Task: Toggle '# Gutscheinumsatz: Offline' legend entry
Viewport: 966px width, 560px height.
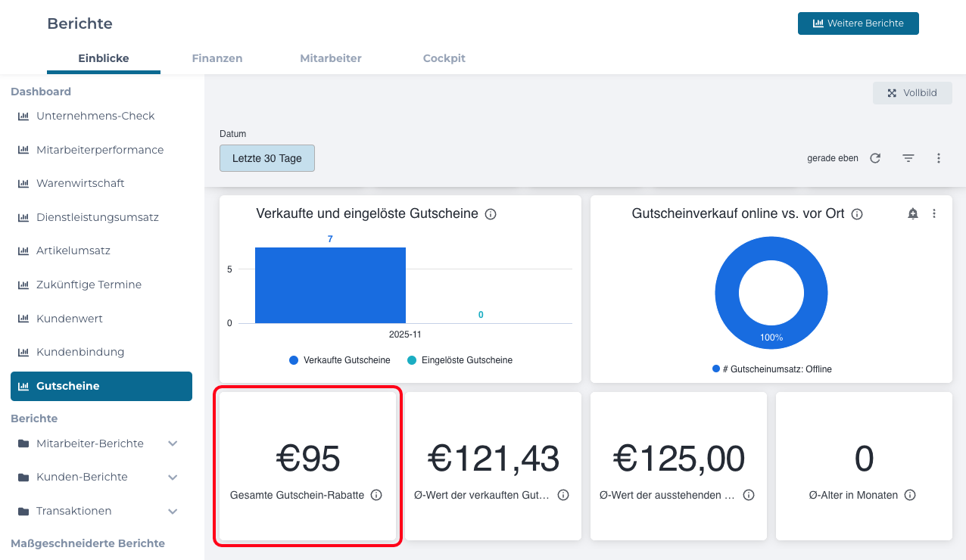Action: click(772, 369)
